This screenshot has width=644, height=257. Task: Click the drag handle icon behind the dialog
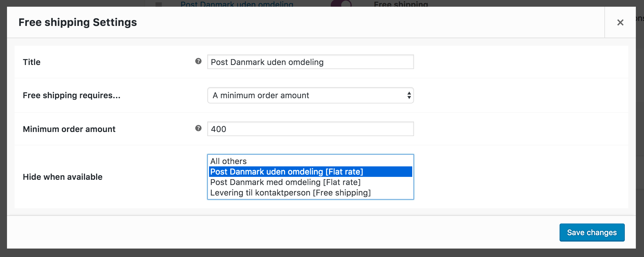159,4
